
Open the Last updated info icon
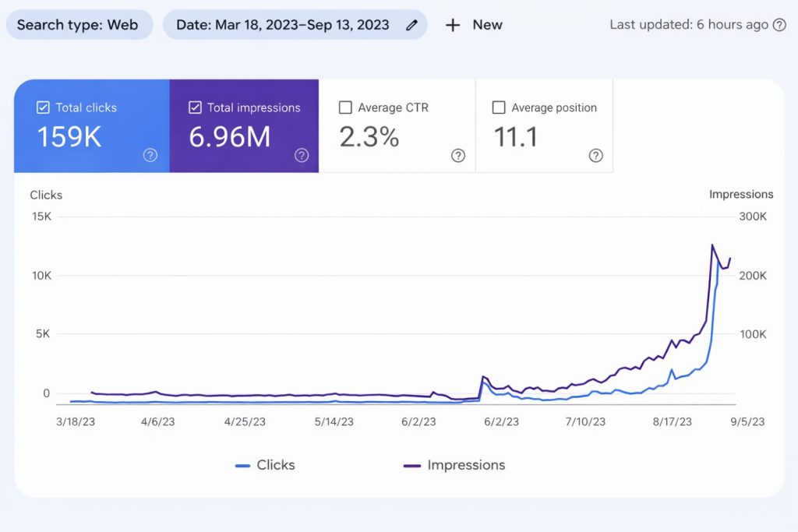click(779, 24)
